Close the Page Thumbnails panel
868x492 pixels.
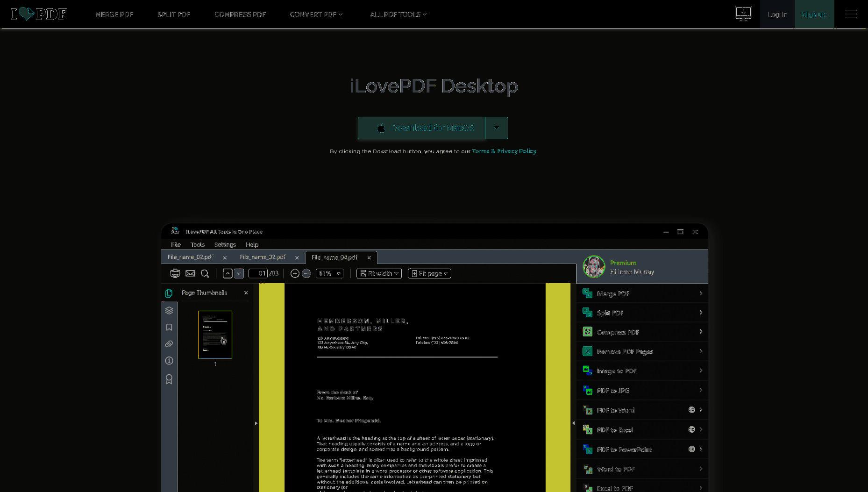[246, 292]
